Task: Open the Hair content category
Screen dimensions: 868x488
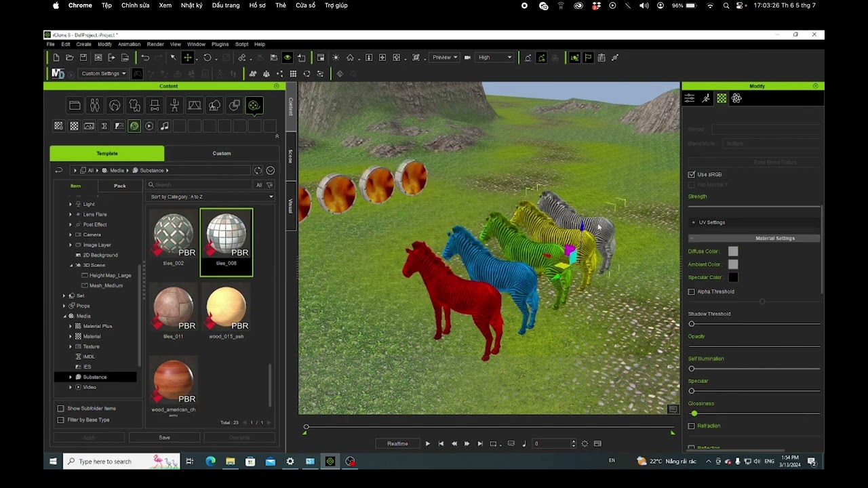Action: point(115,105)
